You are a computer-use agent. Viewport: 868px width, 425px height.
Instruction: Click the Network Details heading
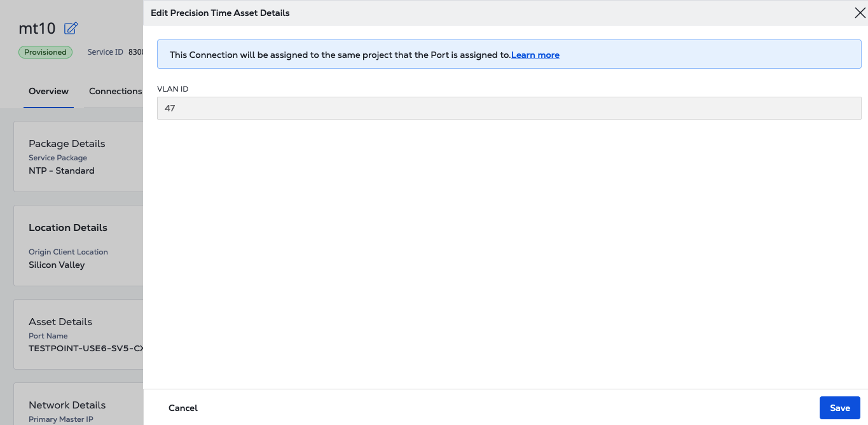[67, 405]
